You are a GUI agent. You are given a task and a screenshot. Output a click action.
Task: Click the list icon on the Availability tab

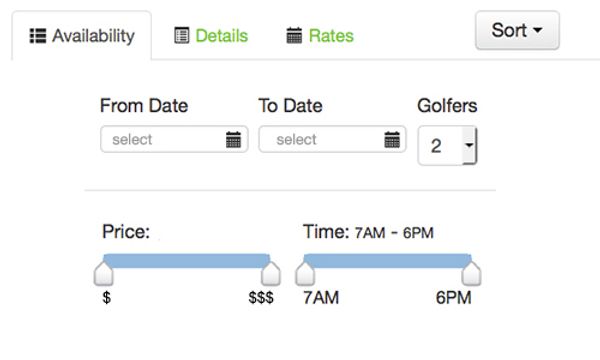coord(38,36)
